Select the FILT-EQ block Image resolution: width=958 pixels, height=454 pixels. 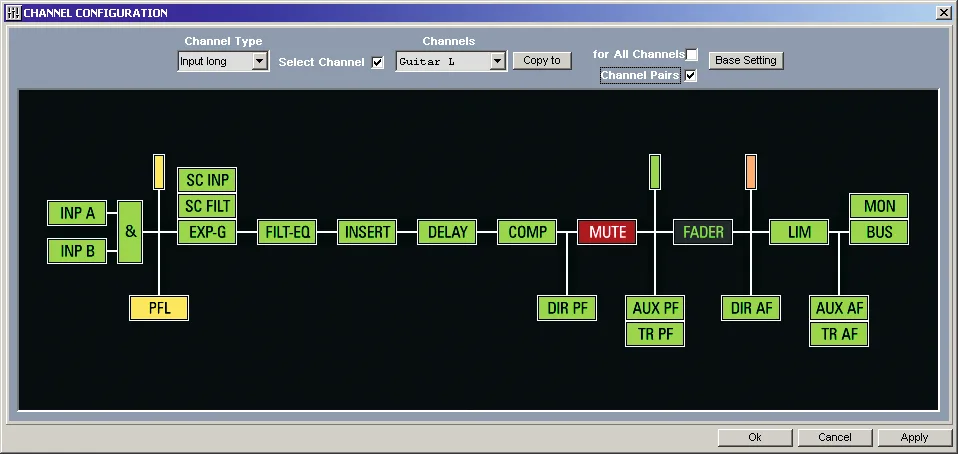(x=287, y=232)
